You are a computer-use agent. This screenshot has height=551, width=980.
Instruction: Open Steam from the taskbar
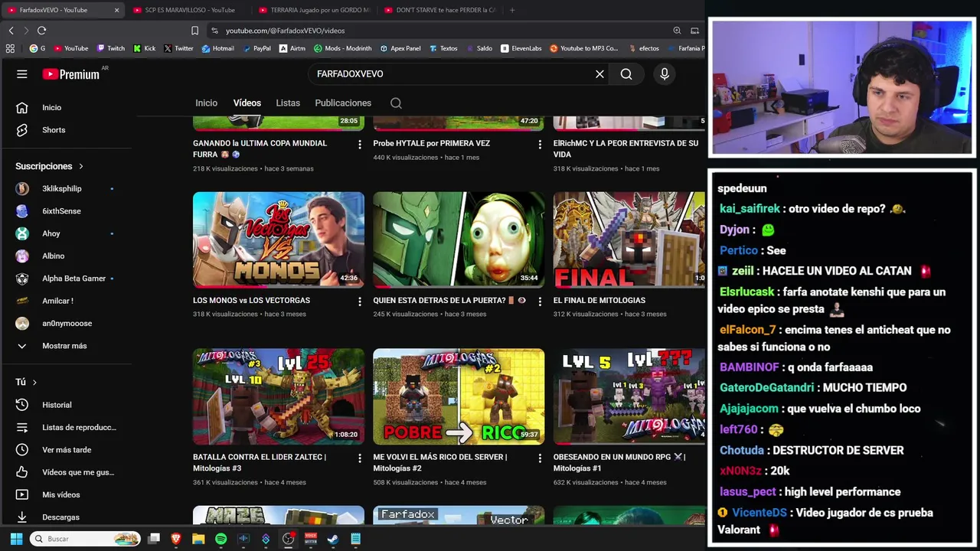(x=333, y=539)
